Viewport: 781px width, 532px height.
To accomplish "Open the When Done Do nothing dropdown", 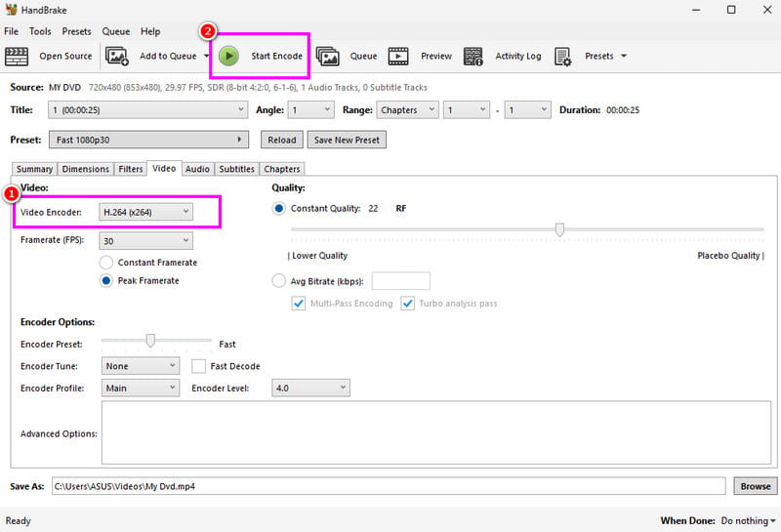I will (x=749, y=520).
